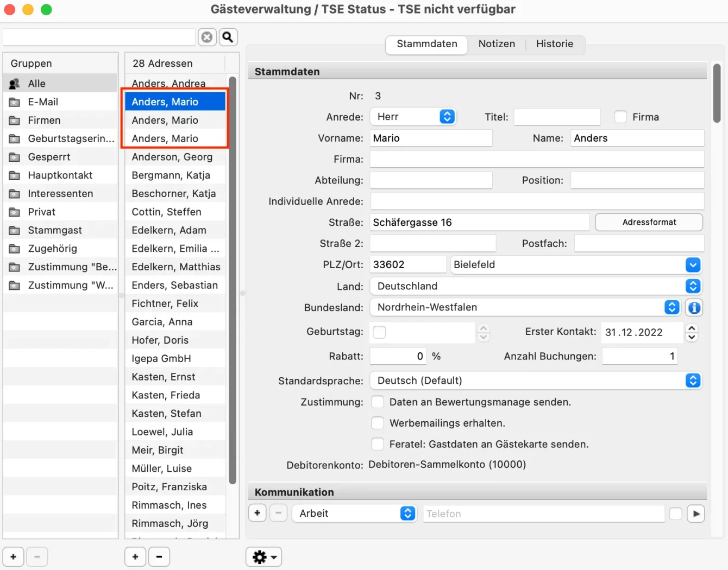Viewport: 728px width, 570px height.
Task: Select Poitz, Franziska in address list
Action: (x=175, y=487)
